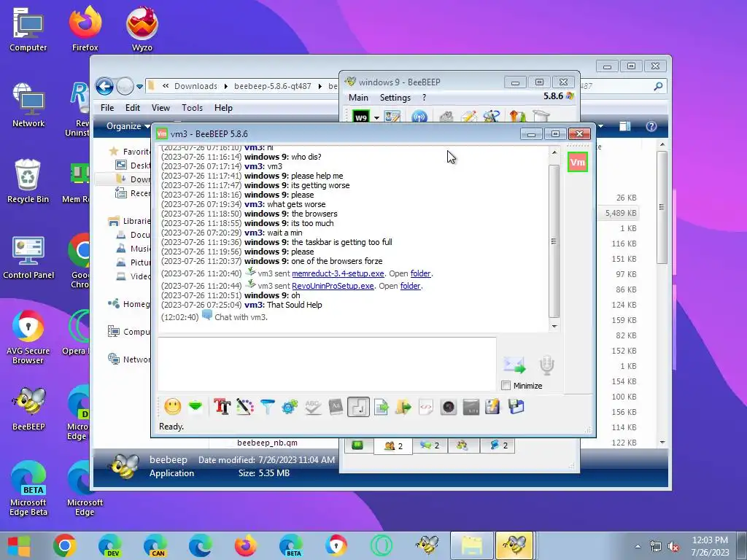
Task: Click the Downloads breadcrumb in the Explorer address bar
Action: (x=196, y=86)
